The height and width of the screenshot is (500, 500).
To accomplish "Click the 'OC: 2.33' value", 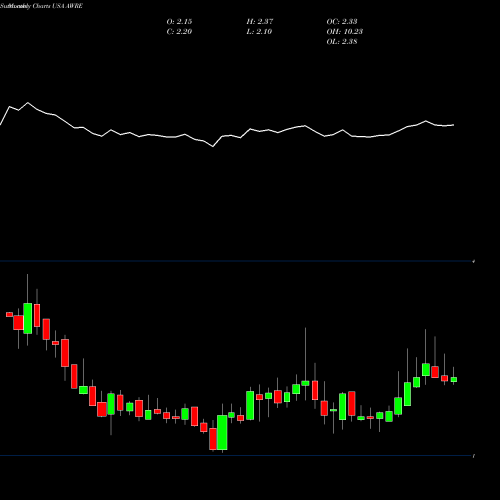I will pyautogui.click(x=342, y=22).
